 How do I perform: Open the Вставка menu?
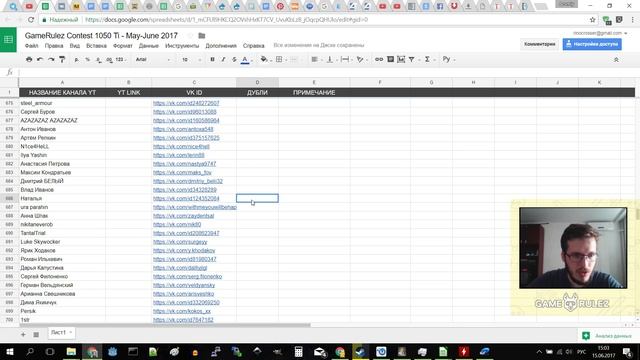click(x=96, y=46)
